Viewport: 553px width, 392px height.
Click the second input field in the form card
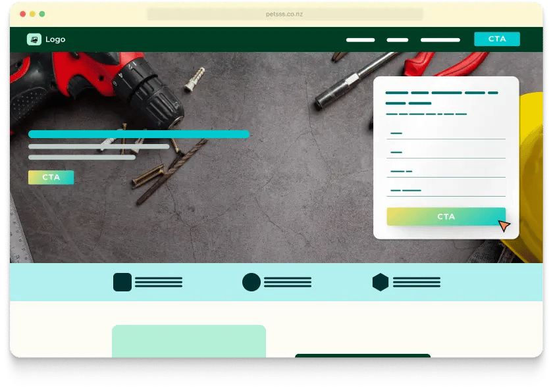(446, 152)
